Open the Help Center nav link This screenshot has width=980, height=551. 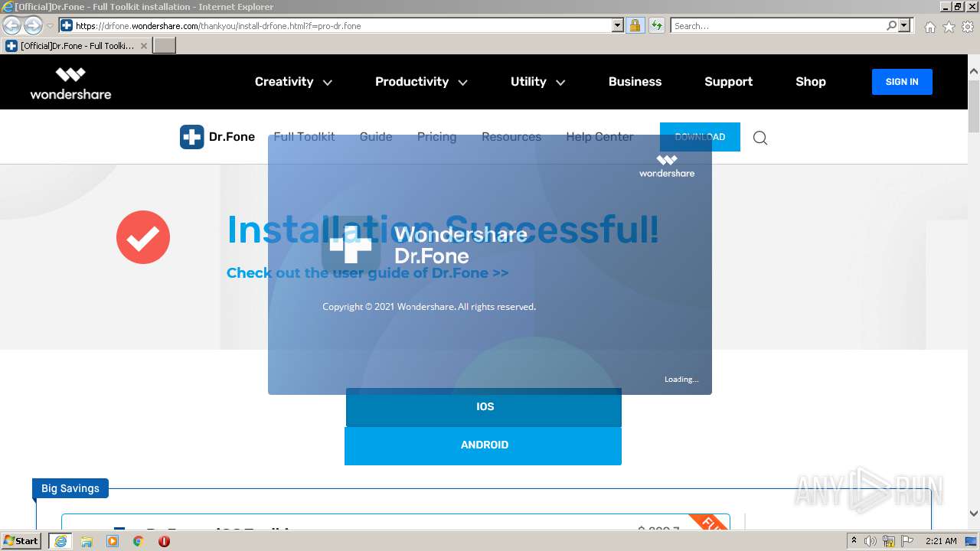(599, 137)
